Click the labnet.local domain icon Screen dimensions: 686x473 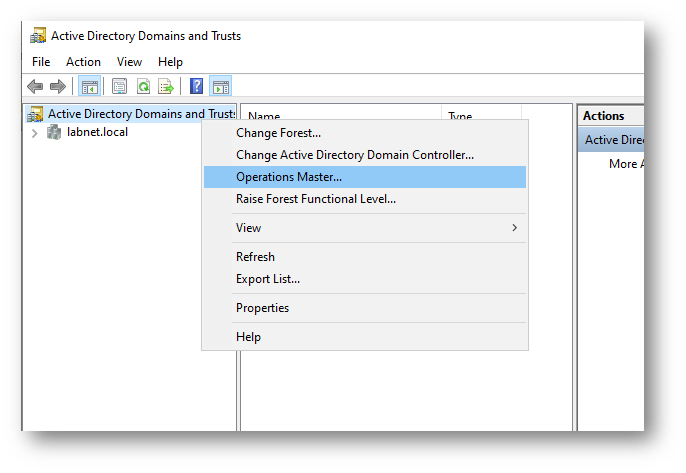click(x=54, y=132)
